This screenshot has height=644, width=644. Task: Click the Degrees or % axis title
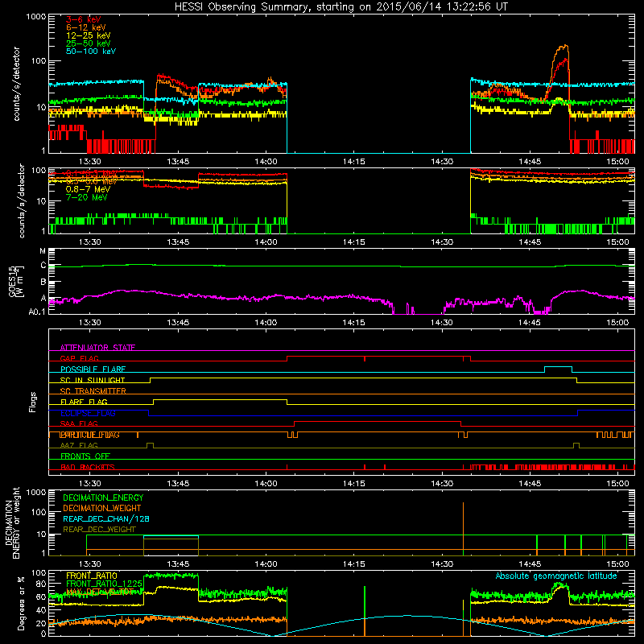point(21,603)
